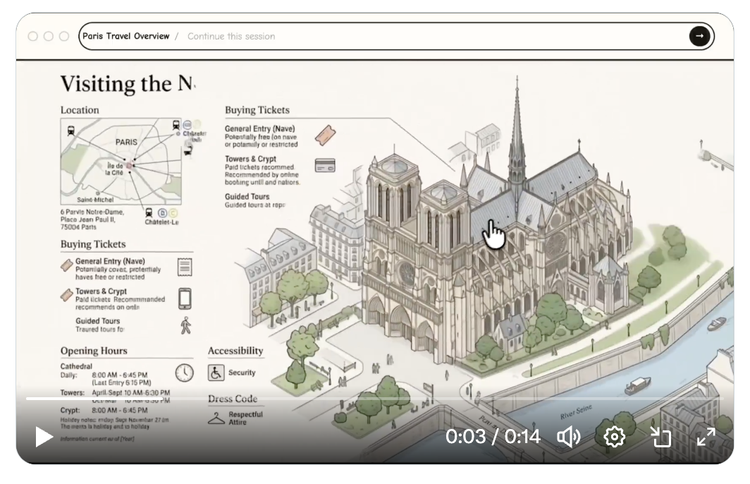This screenshot has height=484, width=750.
Task: Click the walking person Guided Tours icon
Action: tap(185, 325)
